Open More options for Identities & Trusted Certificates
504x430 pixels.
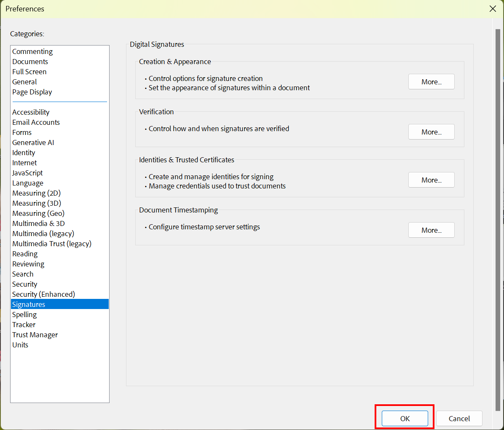pos(431,180)
